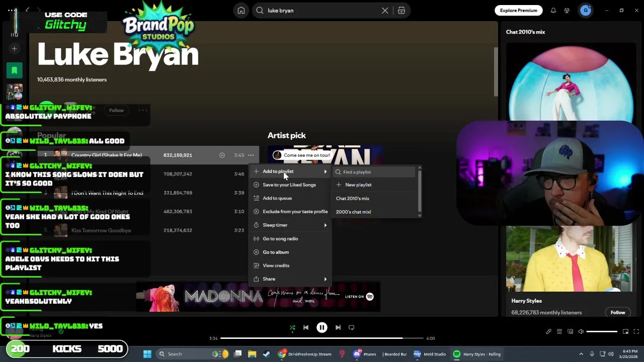Open View credits menu item
Screen dimensions: 644x362
click(290, 265)
